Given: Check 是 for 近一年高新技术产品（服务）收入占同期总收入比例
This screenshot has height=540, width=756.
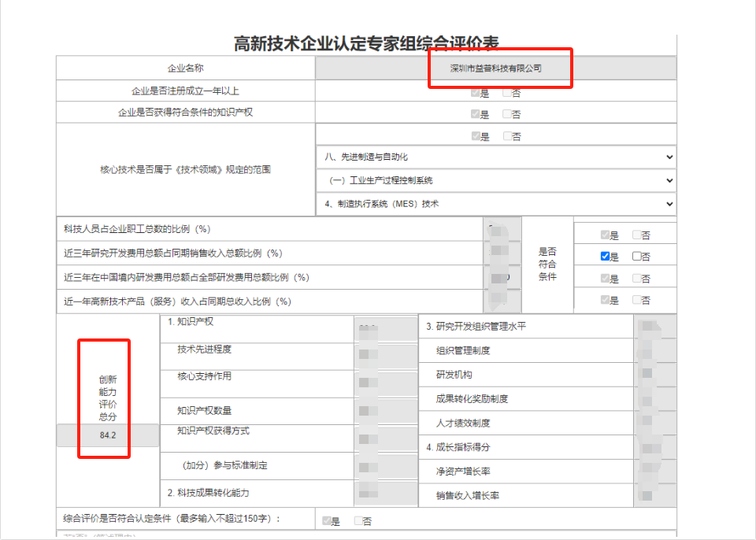Looking at the screenshot, I should tap(605, 300).
